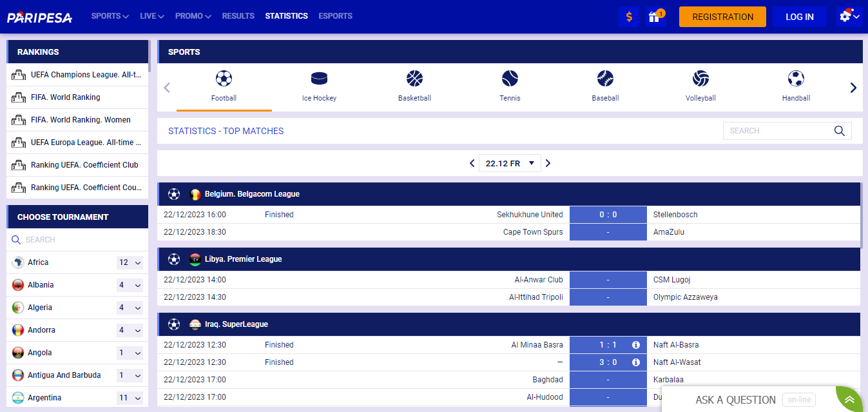
Task: Go to the Results page
Action: pyautogui.click(x=238, y=16)
